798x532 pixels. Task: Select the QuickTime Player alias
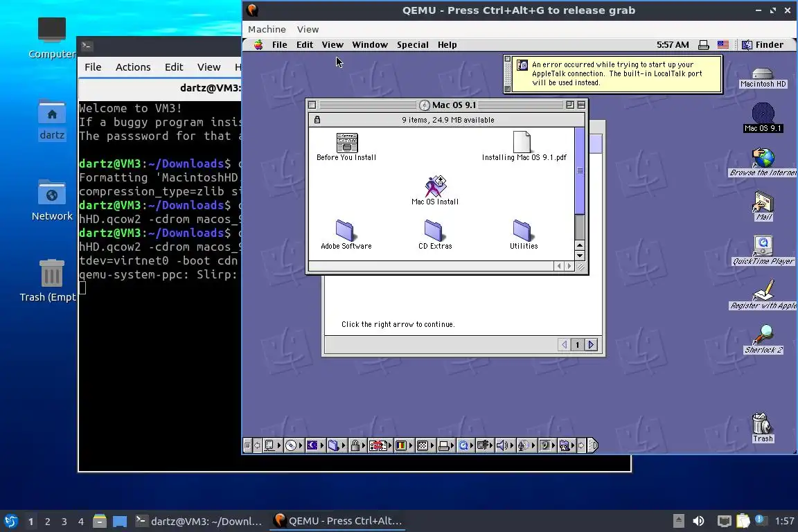tap(763, 251)
